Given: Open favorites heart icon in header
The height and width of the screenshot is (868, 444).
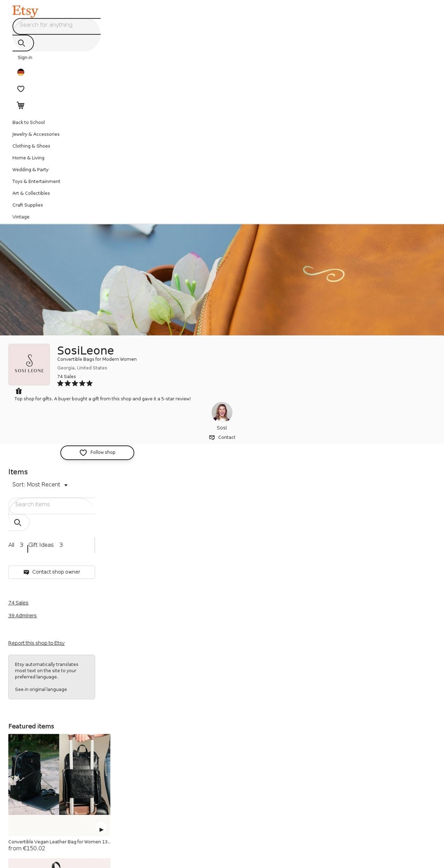Looking at the screenshot, I should [x=21, y=89].
